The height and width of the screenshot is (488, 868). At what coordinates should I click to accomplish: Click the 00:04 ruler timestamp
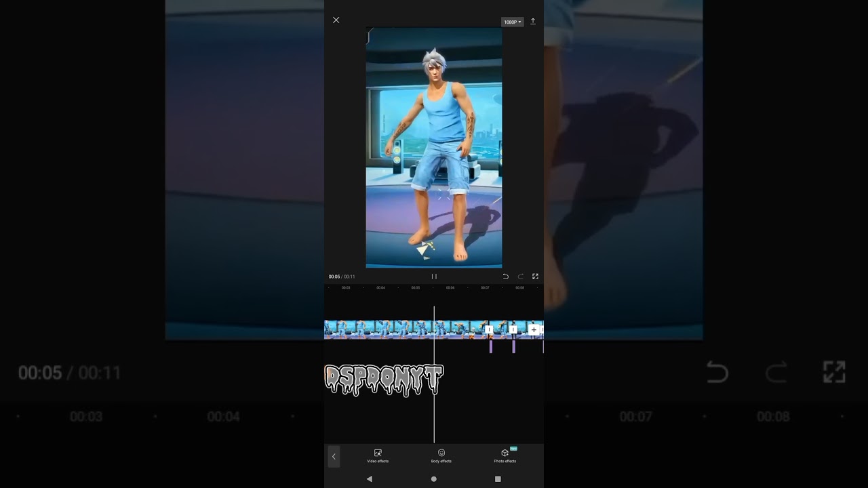(380, 287)
